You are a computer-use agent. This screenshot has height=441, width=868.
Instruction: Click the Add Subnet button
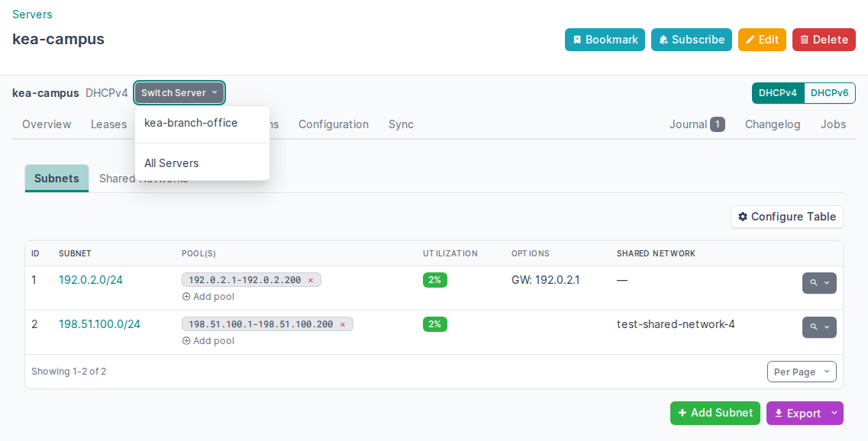coord(715,414)
